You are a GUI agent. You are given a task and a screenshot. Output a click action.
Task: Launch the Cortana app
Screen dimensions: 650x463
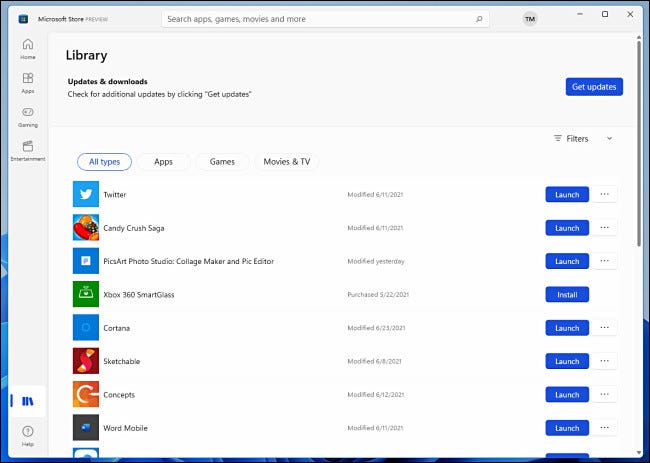[x=567, y=328]
